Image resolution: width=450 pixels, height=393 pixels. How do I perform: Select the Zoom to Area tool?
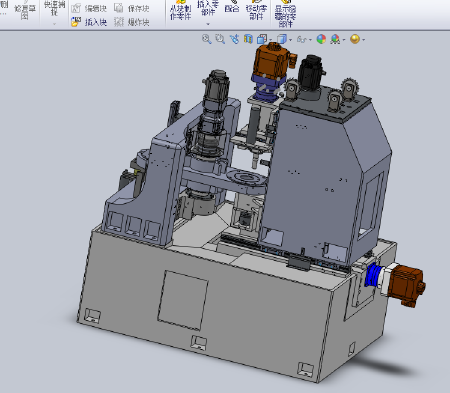pyautogui.click(x=220, y=39)
